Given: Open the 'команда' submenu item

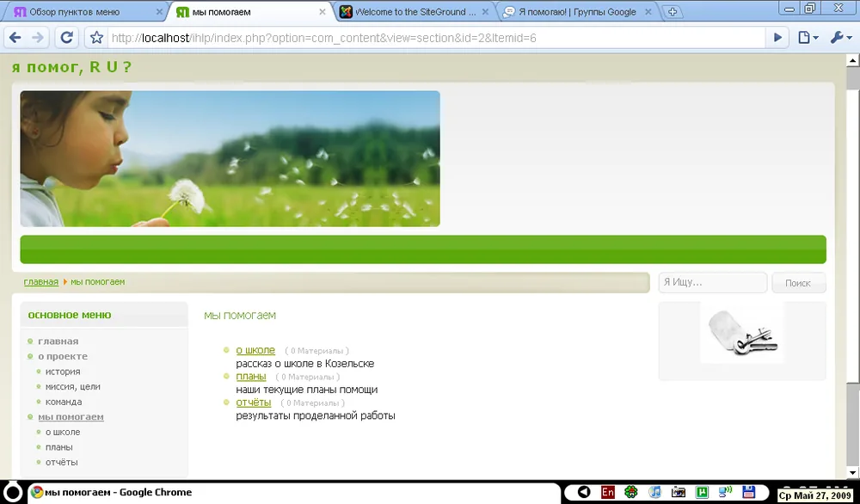Looking at the screenshot, I should click(x=64, y=402).
